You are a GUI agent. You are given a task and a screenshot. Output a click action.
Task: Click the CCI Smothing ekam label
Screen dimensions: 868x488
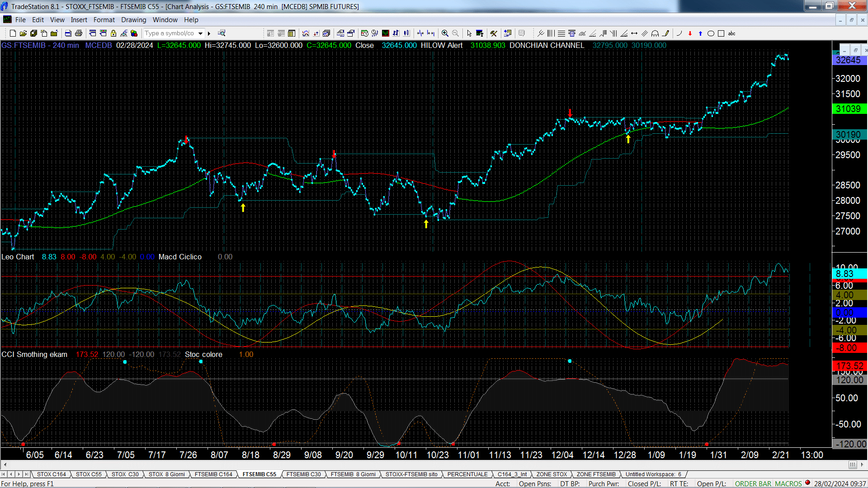click(34, 355)
